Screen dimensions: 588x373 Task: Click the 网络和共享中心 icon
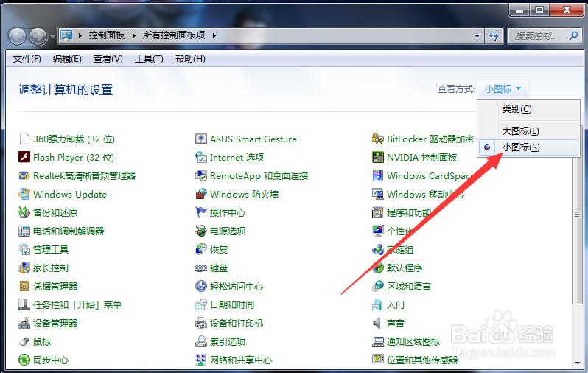pos(201,360)
